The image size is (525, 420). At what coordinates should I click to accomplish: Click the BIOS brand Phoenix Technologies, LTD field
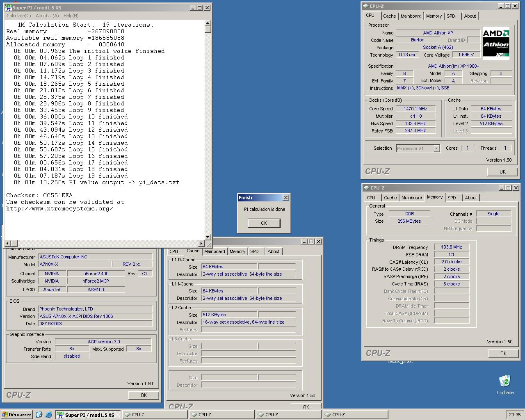tap(95, 309)
